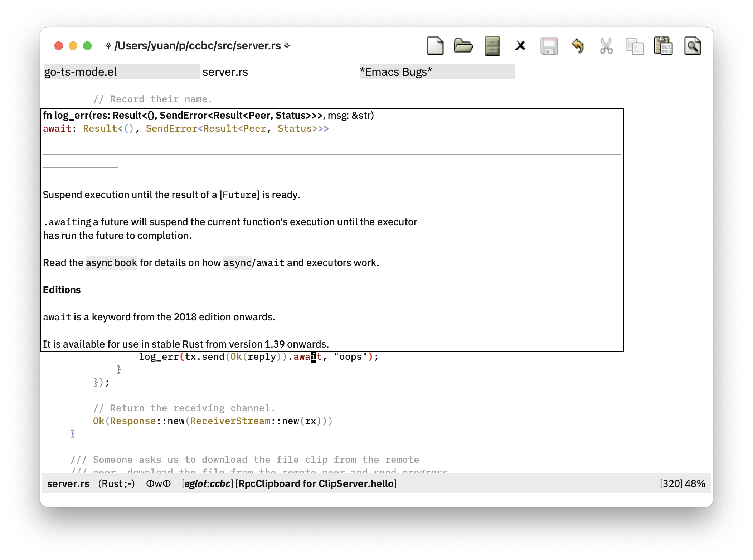This screenshot has height=560, width=753.
Task: Click the paste icon
Action: tap(664, 46)
